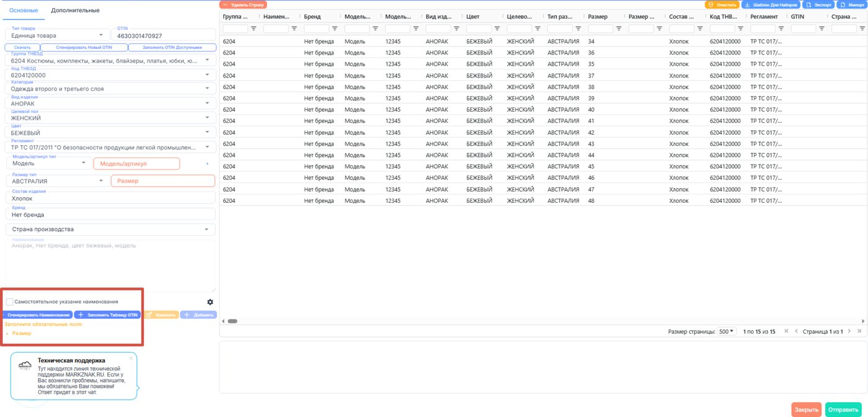Viewport: 868px width, 417px height.
Task: Go to the first page arrow icon
Action: pos(787,331)
